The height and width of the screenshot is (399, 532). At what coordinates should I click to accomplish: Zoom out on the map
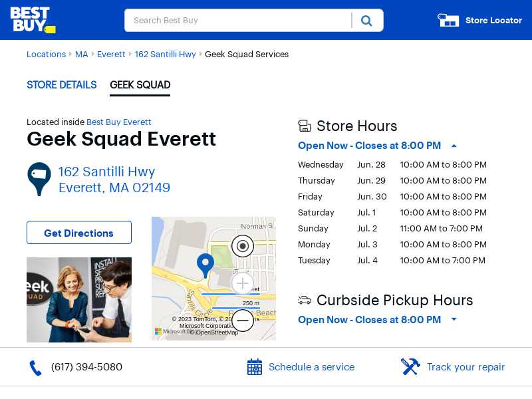pos(243,321)
